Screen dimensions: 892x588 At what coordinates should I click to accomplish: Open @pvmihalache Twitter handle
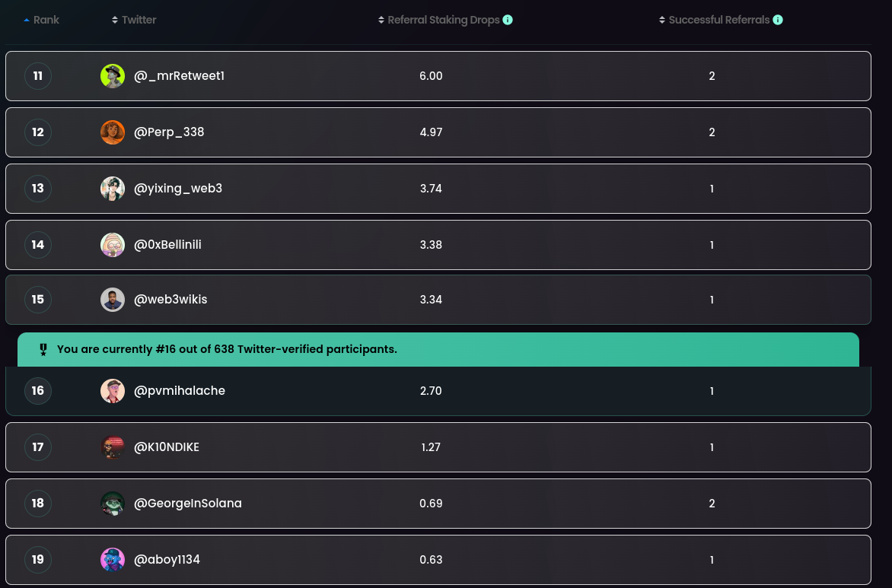[180, 391]
